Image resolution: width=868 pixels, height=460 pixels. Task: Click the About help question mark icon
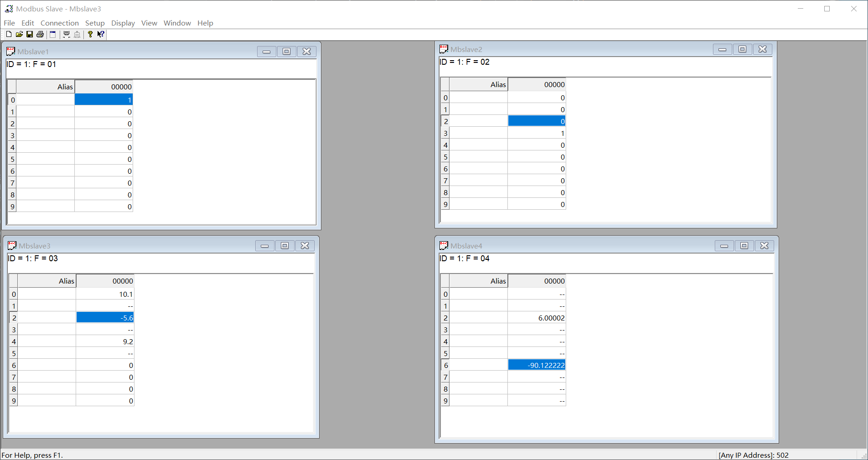point(90,34)
